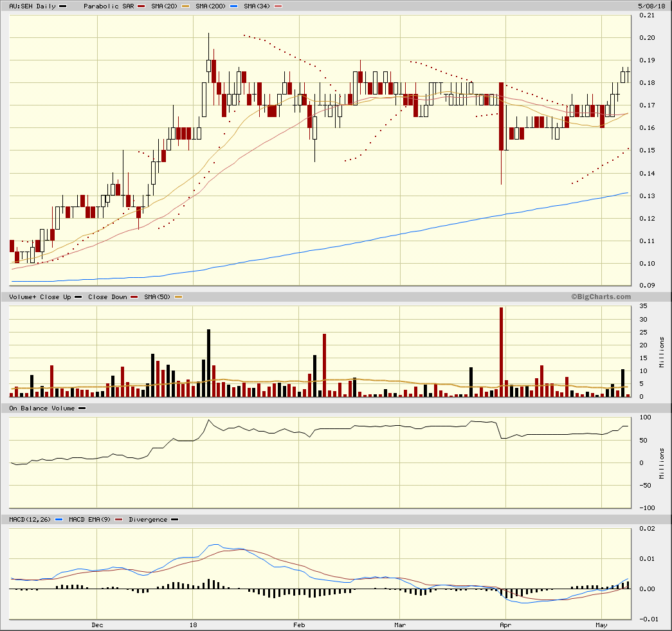Click the Mar label on time axis
Viewport: 672px width, 631px height.
400,625
